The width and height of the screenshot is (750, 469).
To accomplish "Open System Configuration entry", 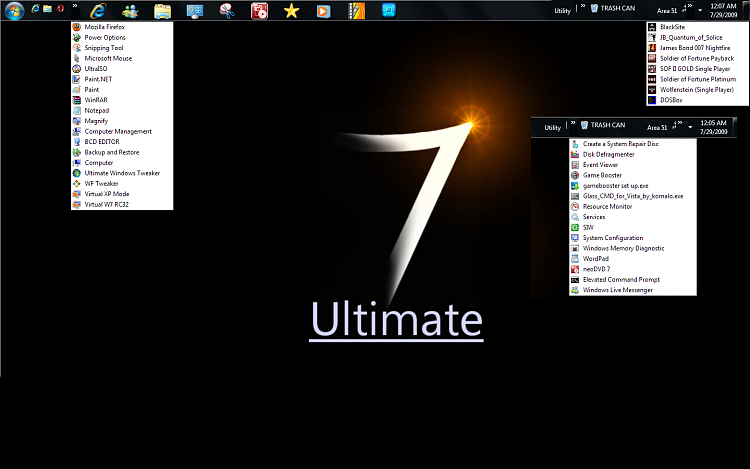I will [633, 238].
